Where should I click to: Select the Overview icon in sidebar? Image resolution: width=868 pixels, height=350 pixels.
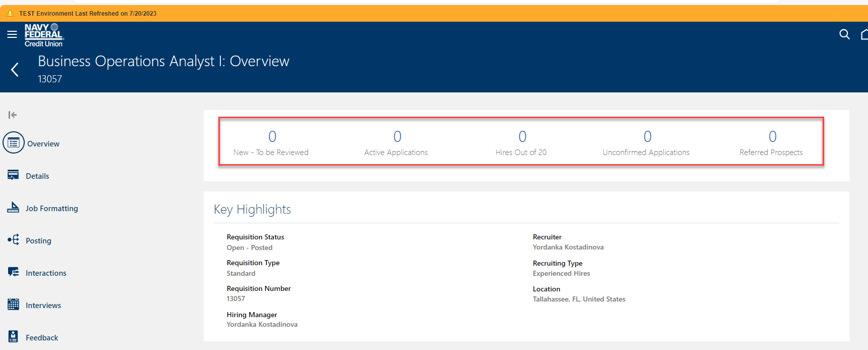[14, 143]
